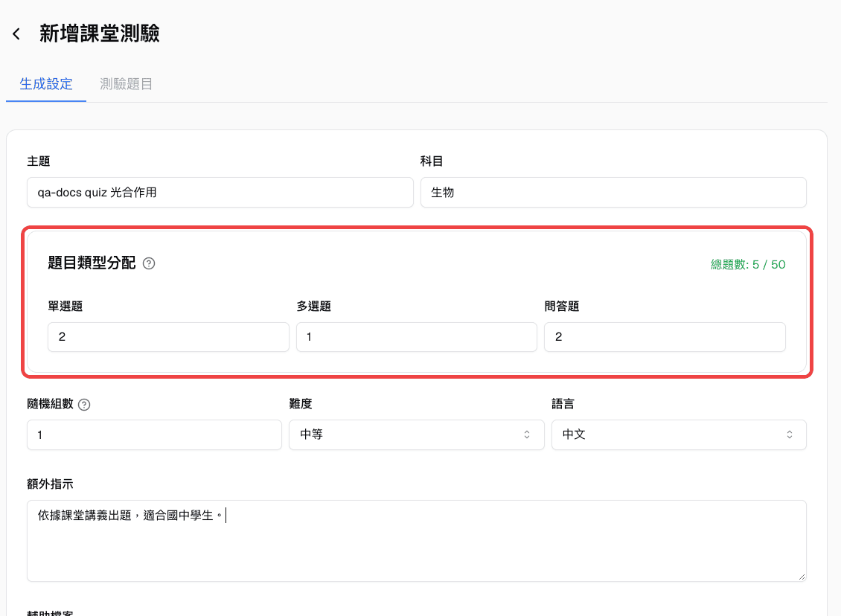Click the 隨機組數 number field

(x=155, y=434)
